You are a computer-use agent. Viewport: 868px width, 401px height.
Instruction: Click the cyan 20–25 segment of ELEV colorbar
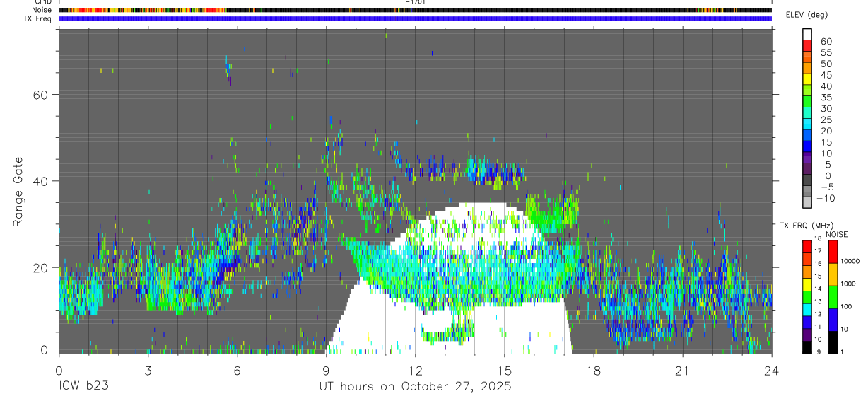[807, 123]
